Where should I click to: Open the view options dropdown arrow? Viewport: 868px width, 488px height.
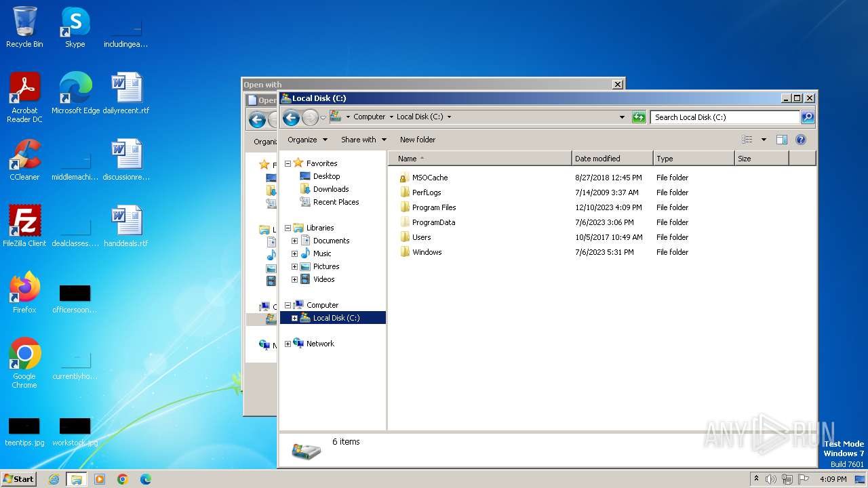tap(764, 140)
